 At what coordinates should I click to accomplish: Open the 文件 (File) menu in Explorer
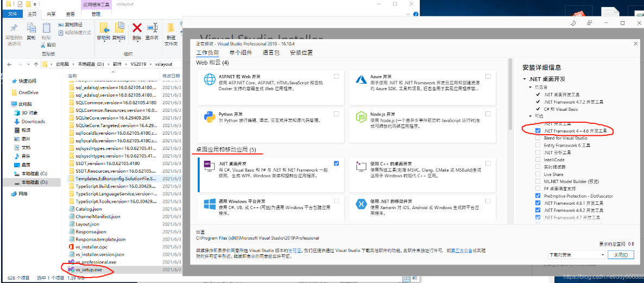[12, 14]
